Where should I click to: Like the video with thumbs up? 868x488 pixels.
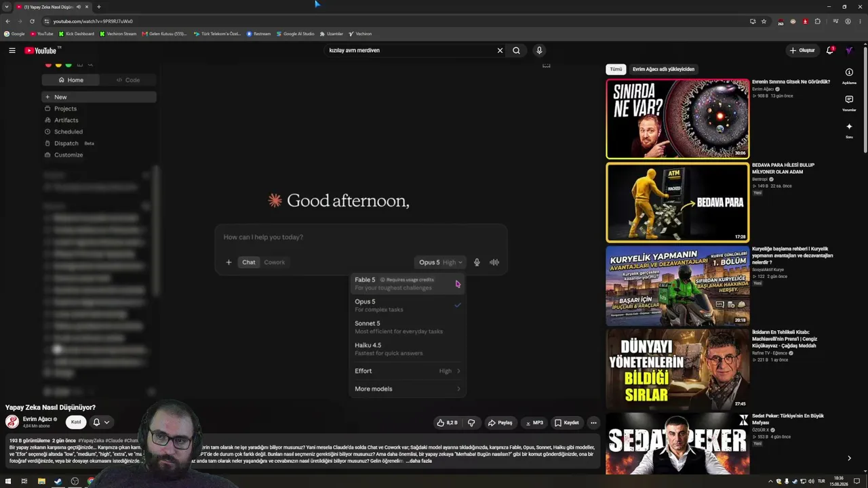[448, 423]
